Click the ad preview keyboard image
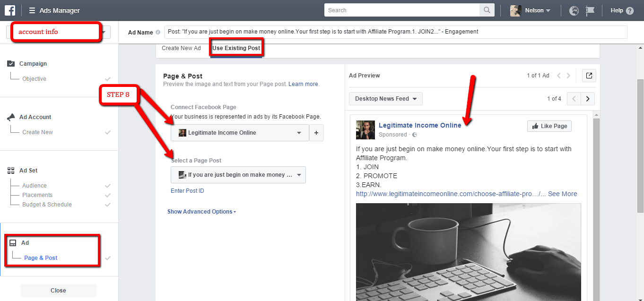The width and height of the screenshot is (644, 301). (x=468, y=252)
